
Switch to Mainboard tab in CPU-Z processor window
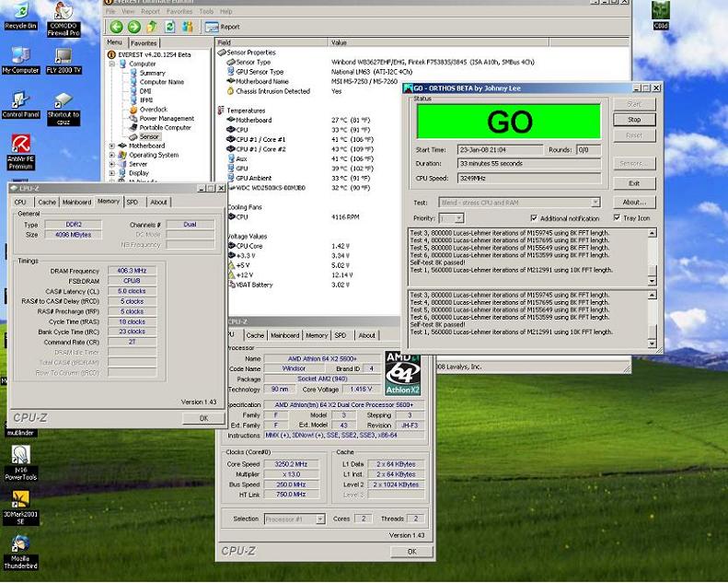(285, 335)
